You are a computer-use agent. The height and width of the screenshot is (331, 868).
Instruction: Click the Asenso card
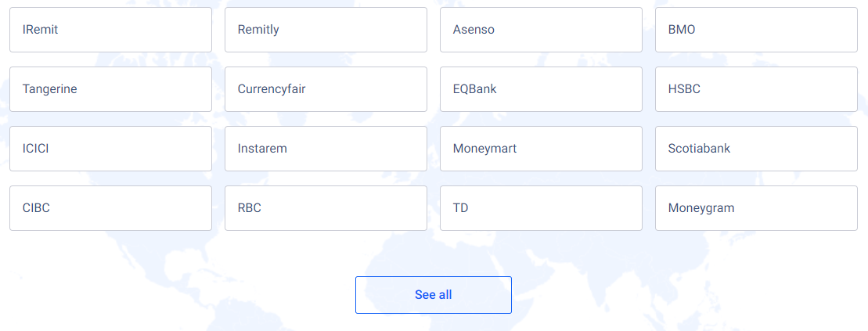(541, 30)
